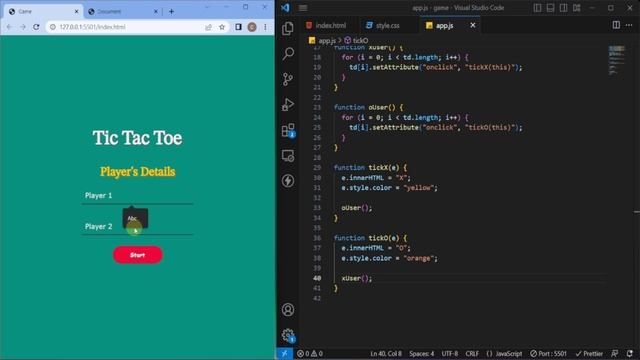Switch to the Document browser tab

(x=122, y=11)
